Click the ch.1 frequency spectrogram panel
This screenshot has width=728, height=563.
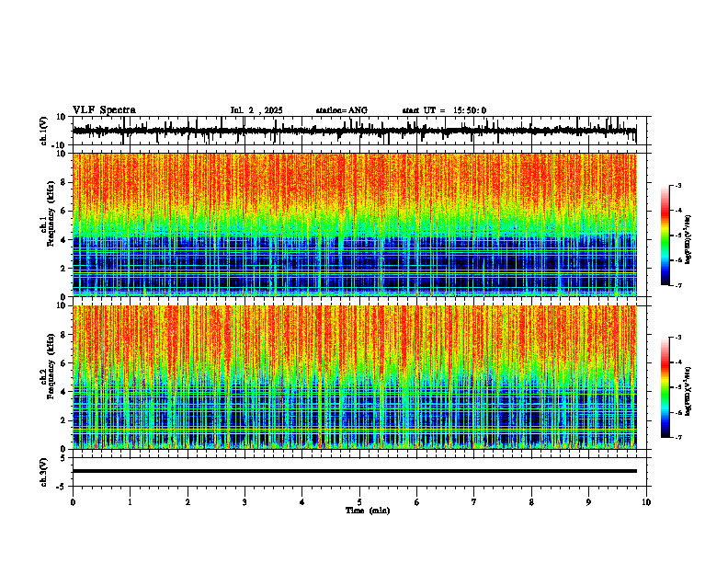[354, 224]
